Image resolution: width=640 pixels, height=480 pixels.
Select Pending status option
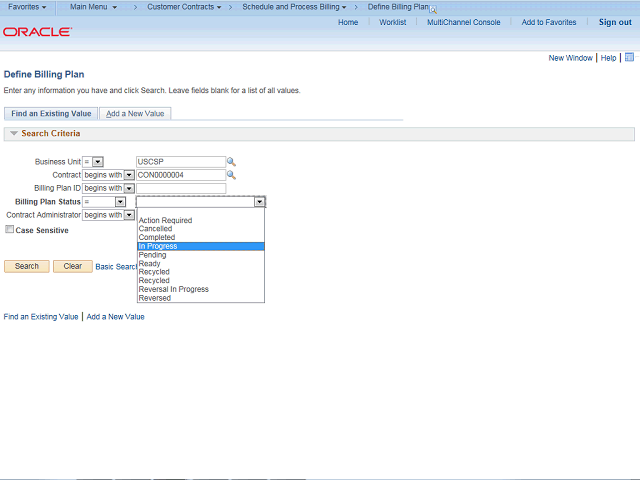point(201,255)
